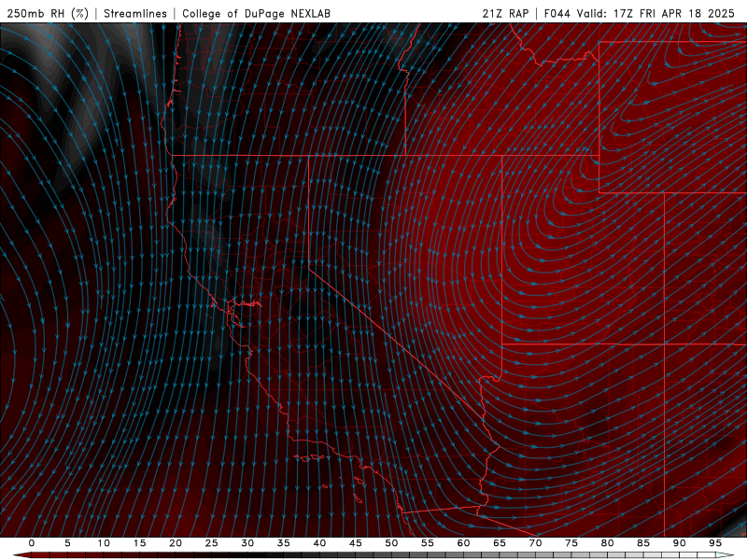Click the '250mb RH (%)' title text
Viewport: 747px width, 560px height.
pos(48,14)
